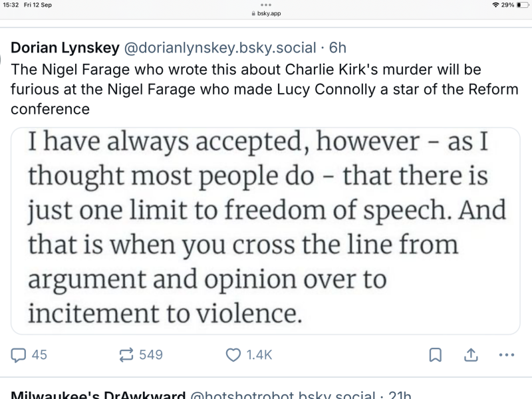Open the post's more options menu

[x=506, y=354]
